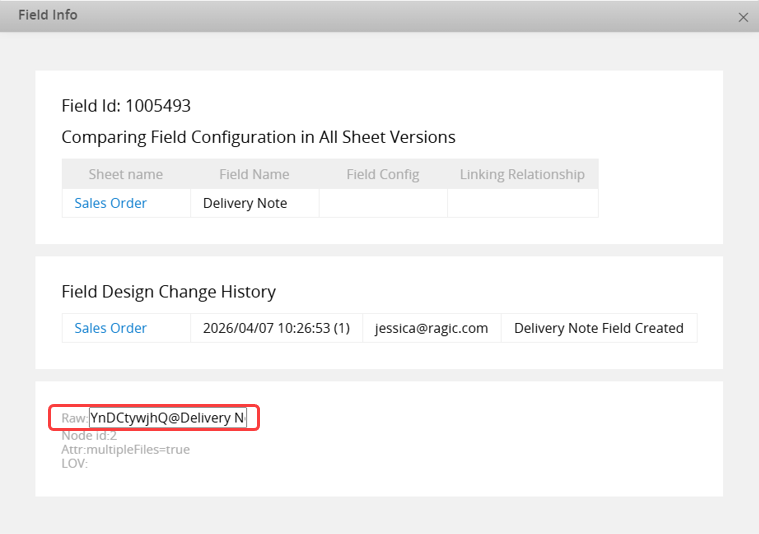Click the Attr:multipleFiles=true line
The image size is (759, 534).
pyautogui.click(x=125, y=449)
